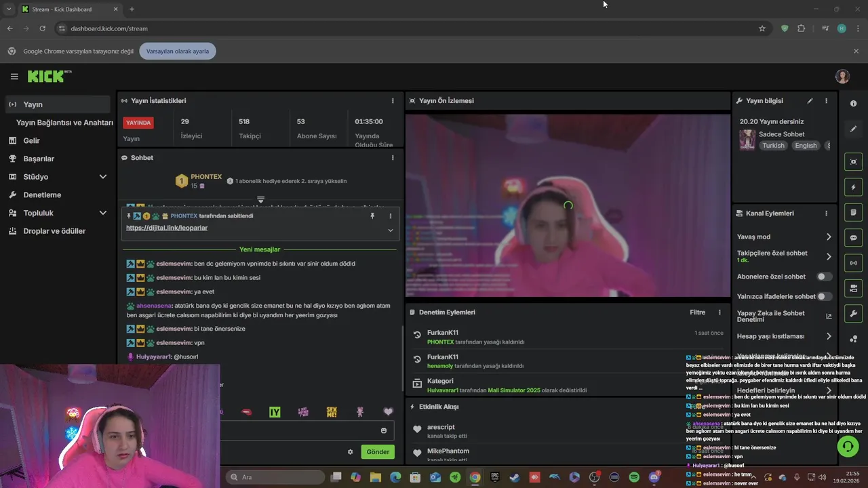Reload the dashboard page

(x=42, y=28)
